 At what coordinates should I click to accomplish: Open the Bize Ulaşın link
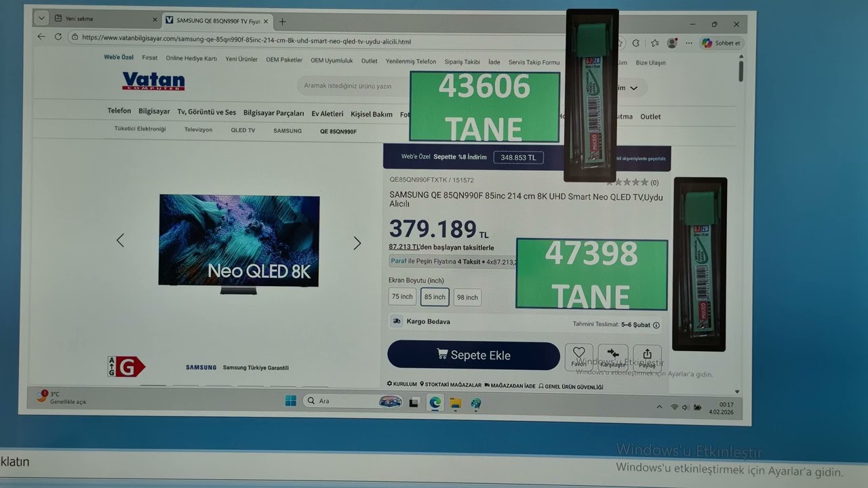click(650, 62)
